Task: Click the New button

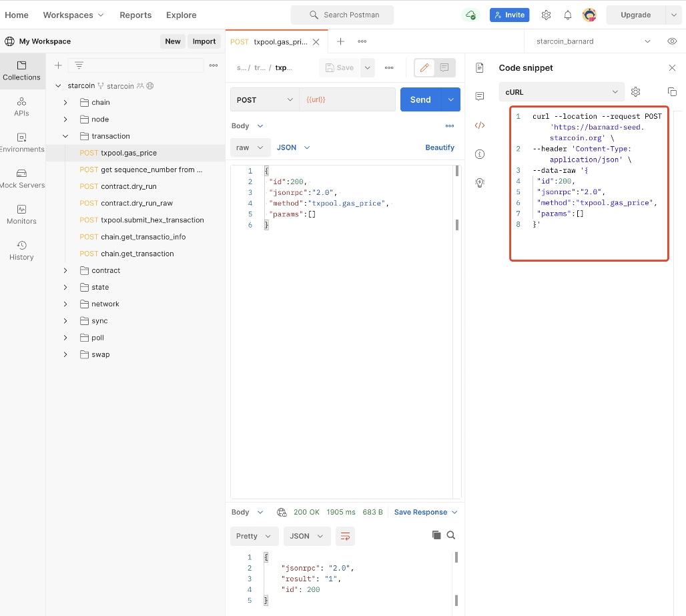Action: 173,41
